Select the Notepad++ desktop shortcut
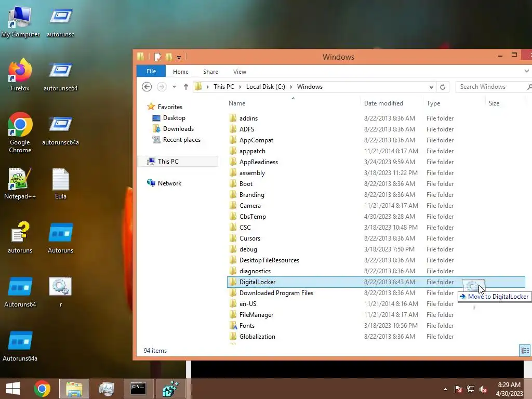 point(20,183)
